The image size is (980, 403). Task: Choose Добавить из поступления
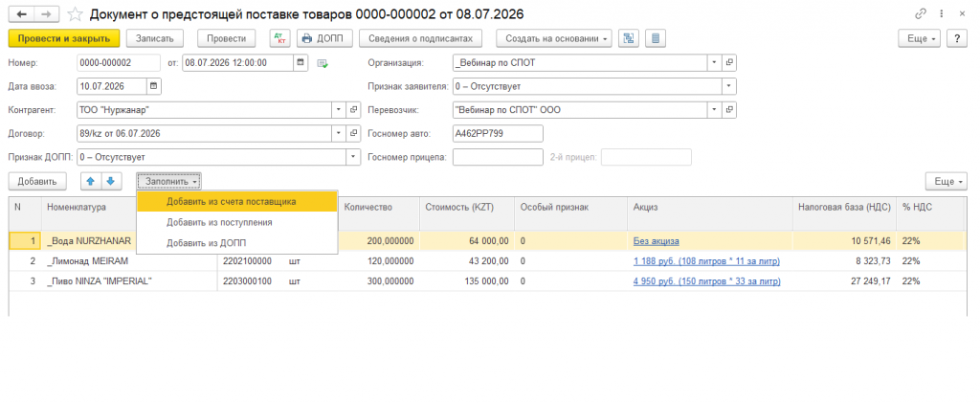[237, 222]
